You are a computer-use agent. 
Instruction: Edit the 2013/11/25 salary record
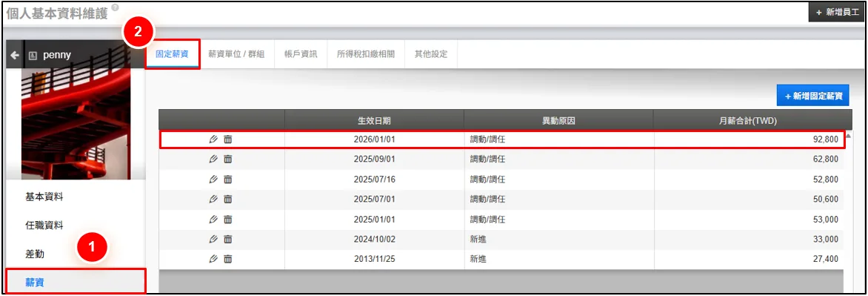click(214, 259)
